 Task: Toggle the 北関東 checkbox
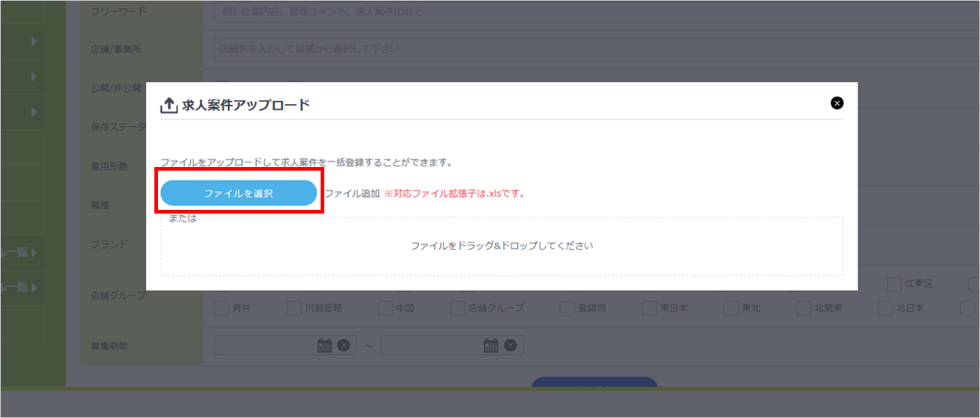point(804,308)
